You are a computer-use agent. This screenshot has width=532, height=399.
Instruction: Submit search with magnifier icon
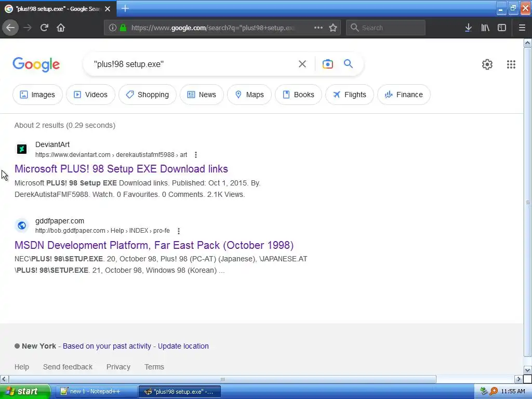(x=348, y=64)
